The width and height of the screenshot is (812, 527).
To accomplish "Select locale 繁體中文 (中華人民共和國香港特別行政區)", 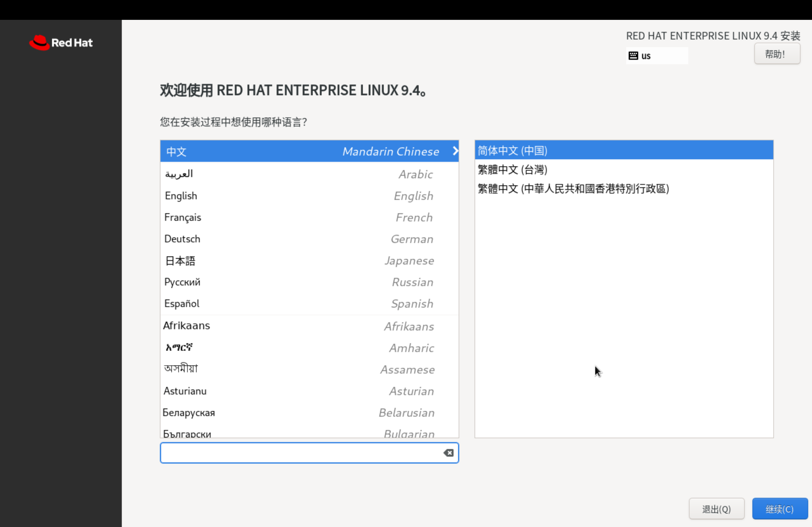I will coord(624,188).
